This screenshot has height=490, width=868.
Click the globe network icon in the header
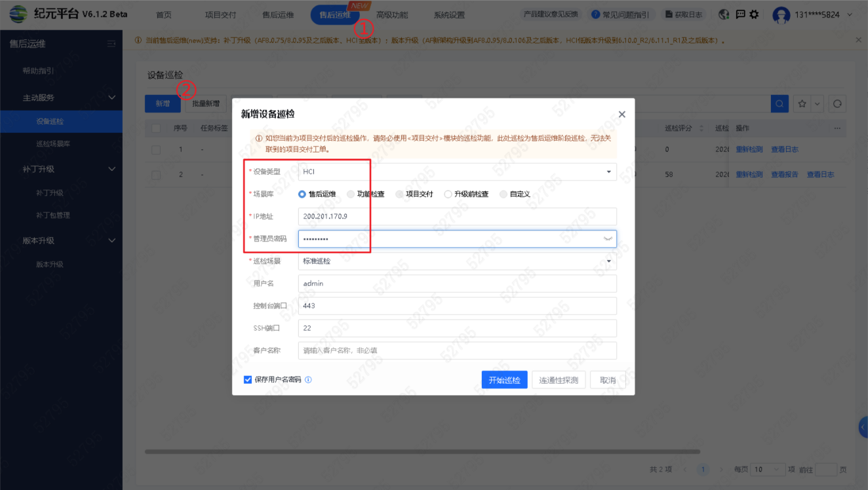coord(724,14)
